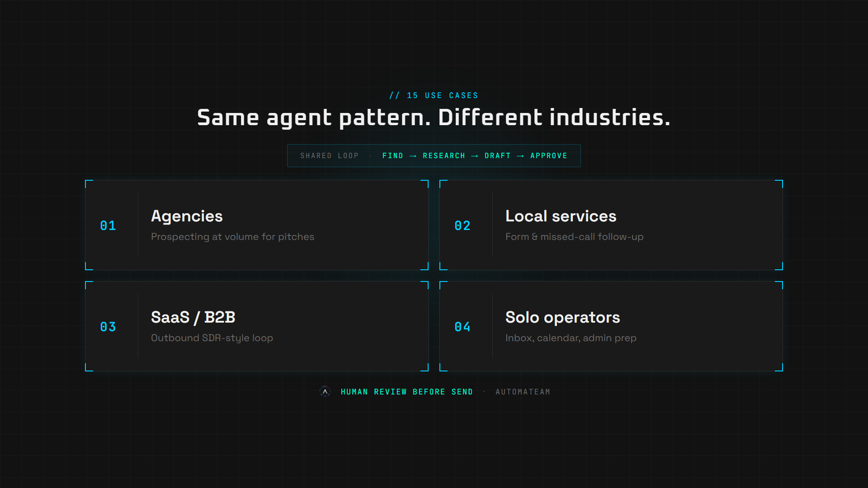This screenshot has height=488, width=868.
Task: Click the arrow between DRAFT and APPROVE
Action: 520,156
